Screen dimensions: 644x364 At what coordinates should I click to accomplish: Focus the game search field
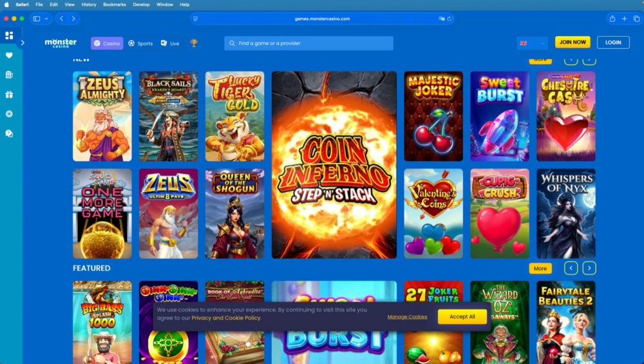tap(308, 43)
